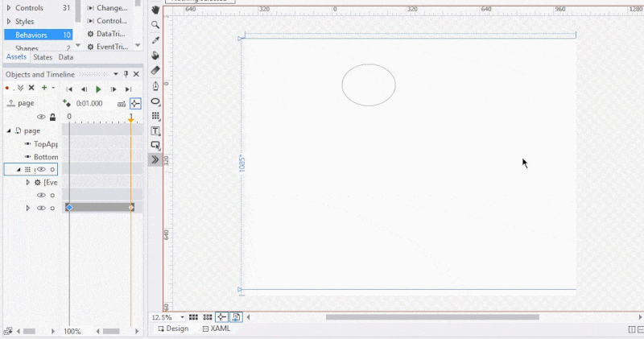The image size is (644, 339).
Task: Select the Zoom magnifier tool
Action: [x=155, y=25]
